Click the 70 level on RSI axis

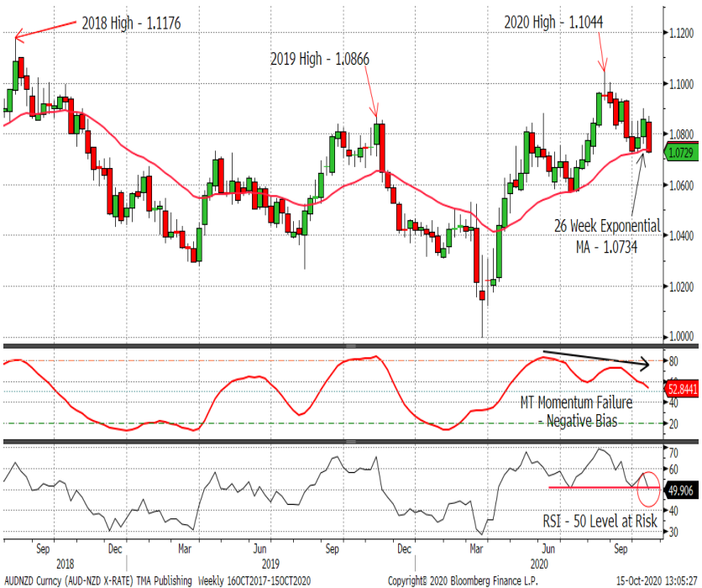[673, 454]
